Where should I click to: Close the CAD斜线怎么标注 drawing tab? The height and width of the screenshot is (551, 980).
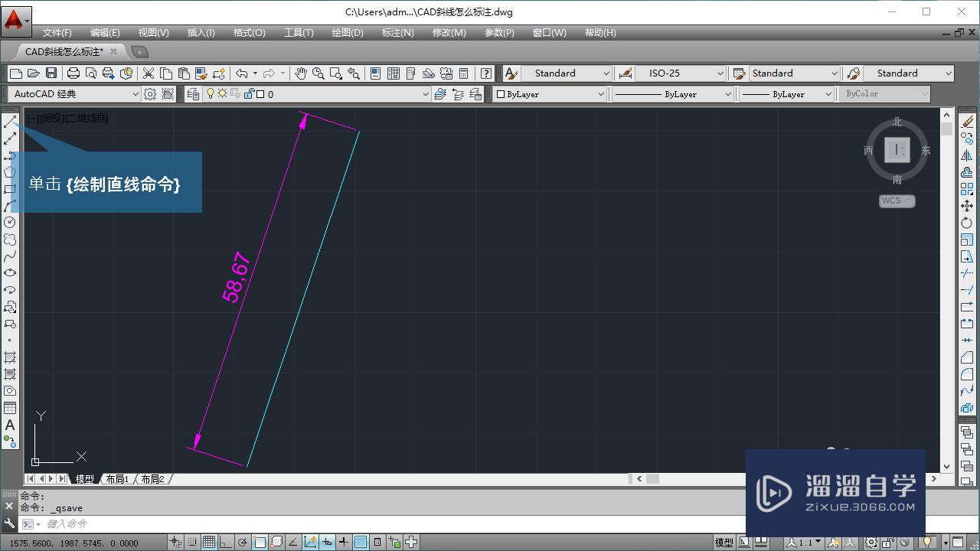pyautogui.click(x=113, y=51)
